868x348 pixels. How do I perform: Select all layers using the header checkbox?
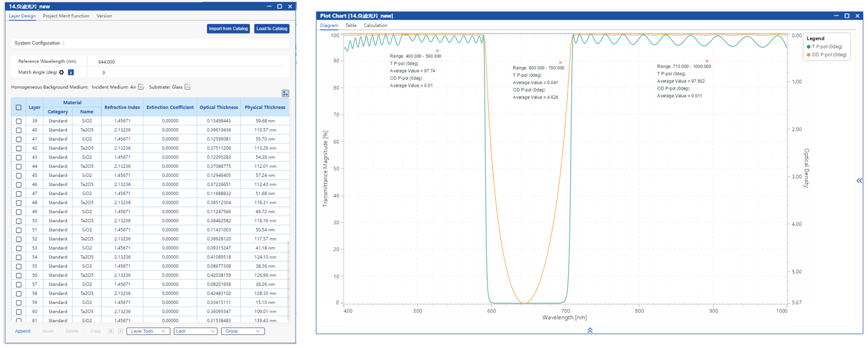click(x=19, y=107)
